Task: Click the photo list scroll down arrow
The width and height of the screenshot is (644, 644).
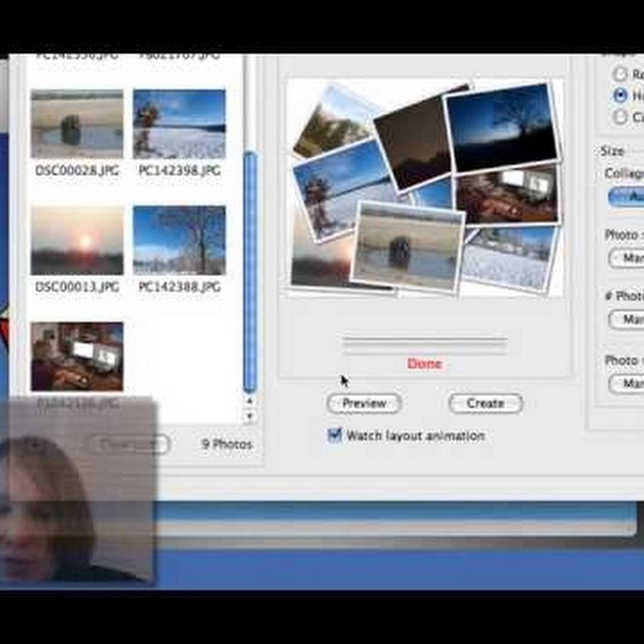Action: (250, 416)
